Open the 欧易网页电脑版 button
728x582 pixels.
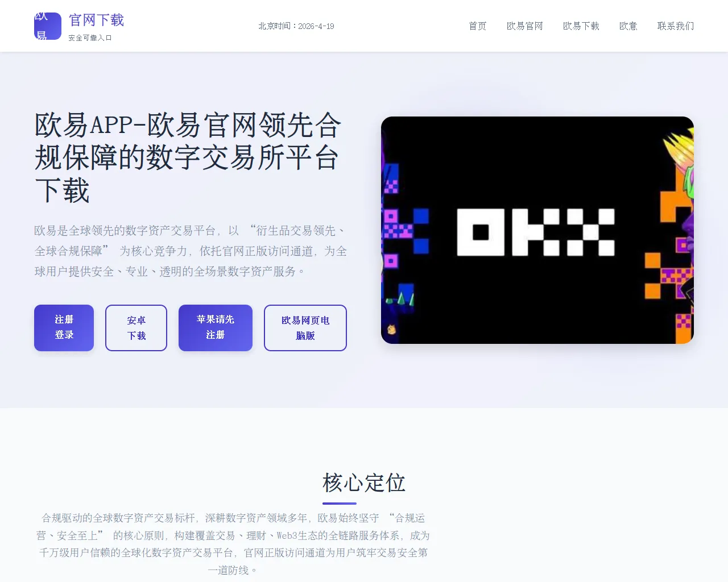click(x=305, y=328)
